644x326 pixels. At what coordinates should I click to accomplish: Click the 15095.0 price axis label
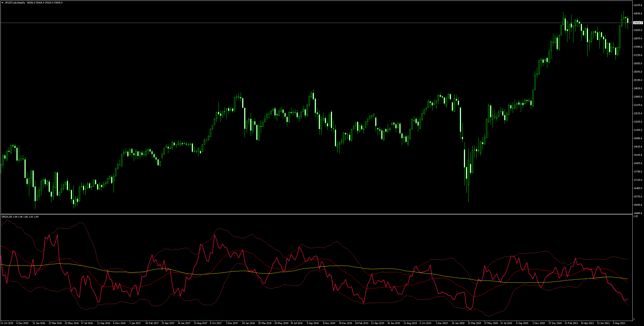coord(638,205)
